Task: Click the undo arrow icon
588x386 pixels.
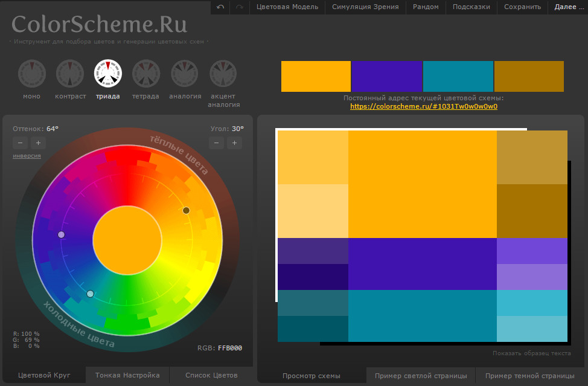Action: (220, 7)
